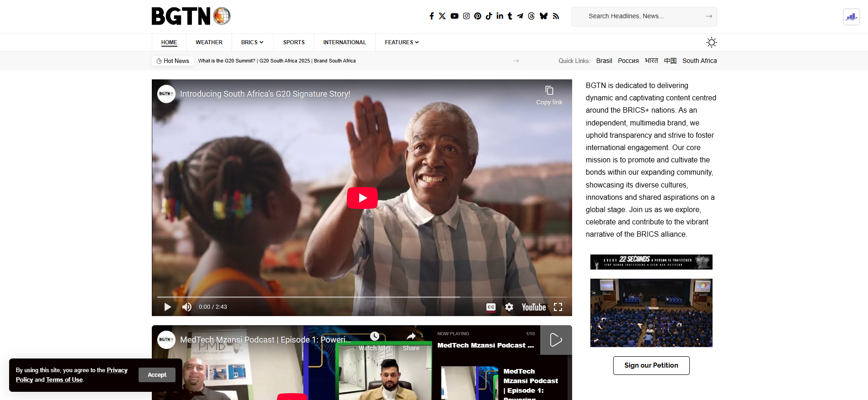Expand the FEATURES dropdown menu
The image size is (868, 400).
401,42
